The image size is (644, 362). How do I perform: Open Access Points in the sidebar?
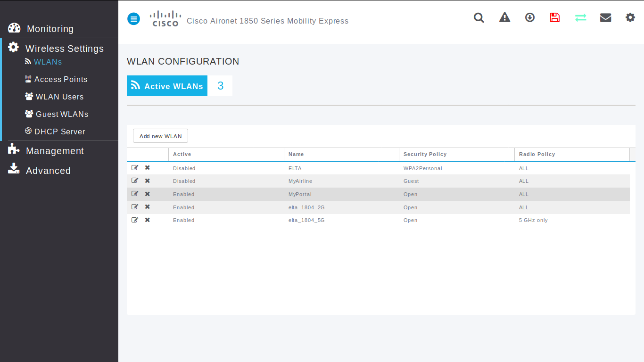tap(60, 79)
